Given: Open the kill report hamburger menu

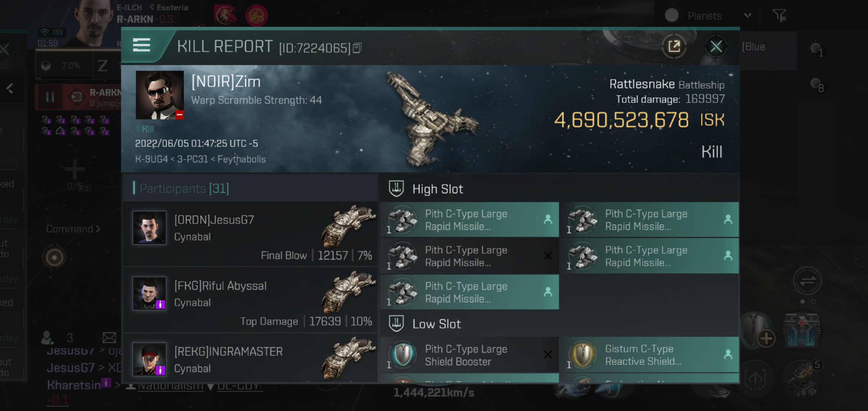Looking at the screenshot, I should 141,45.
